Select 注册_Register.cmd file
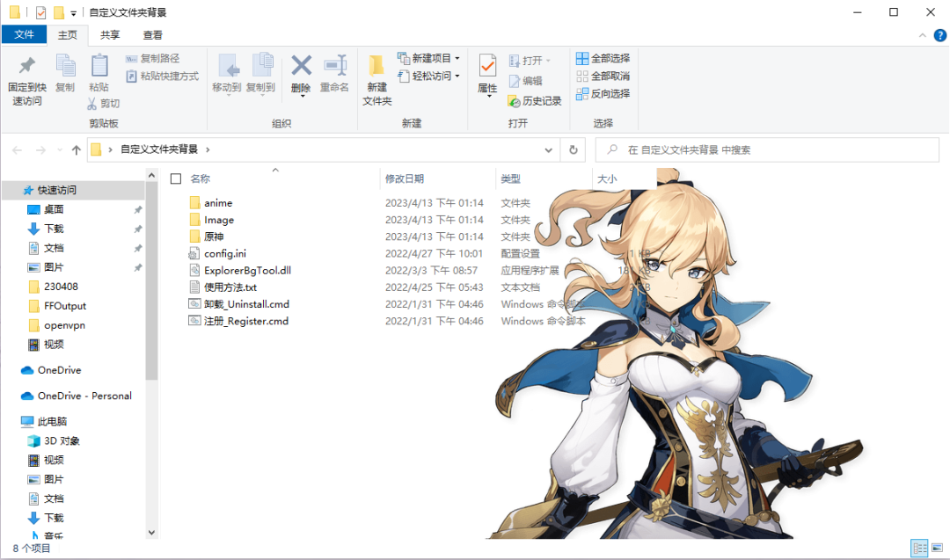The image size is (950, 560). (x=246, y=321)
